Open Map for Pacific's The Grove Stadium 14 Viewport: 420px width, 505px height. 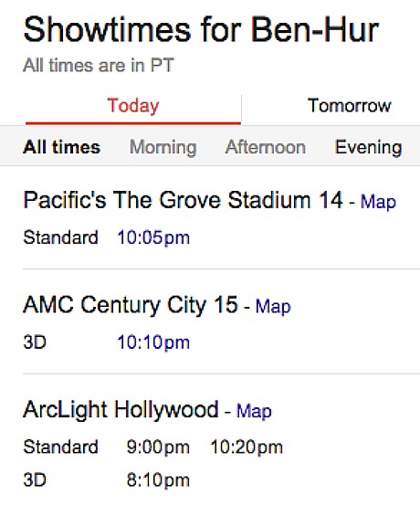point(378,202)
